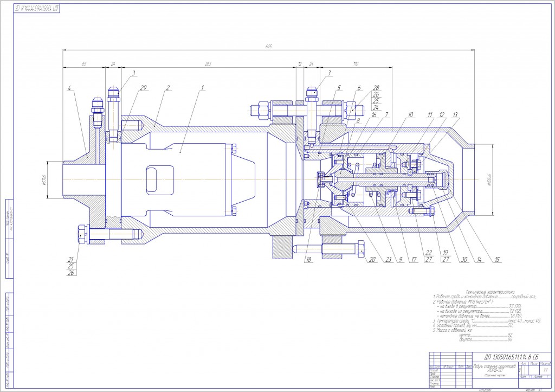Viewport: 555px width, 392px height.
Task: Click the "Копировал" label below the frame
Action: tap(485, 390)
